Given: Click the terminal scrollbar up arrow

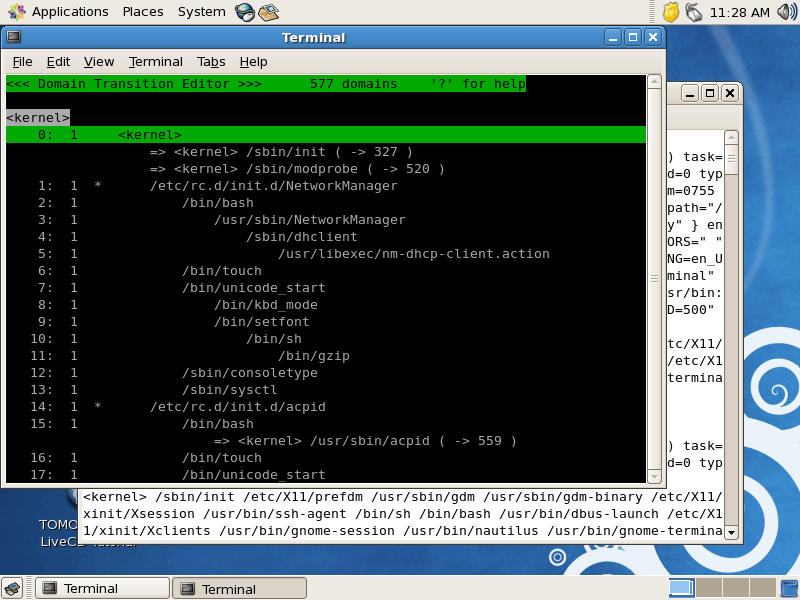Looking at the screenshot, I should pyautogui.click(x=654, y=82).
